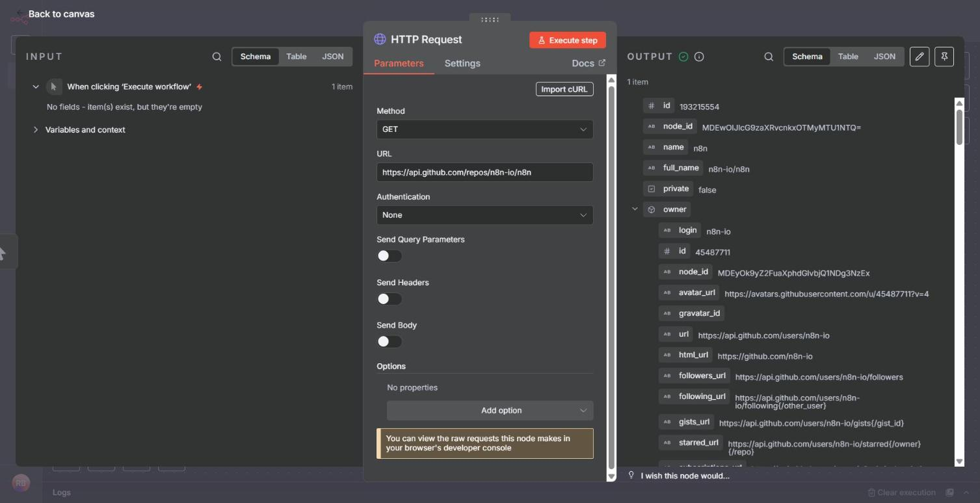Expand Variables and context

point(36,130)
